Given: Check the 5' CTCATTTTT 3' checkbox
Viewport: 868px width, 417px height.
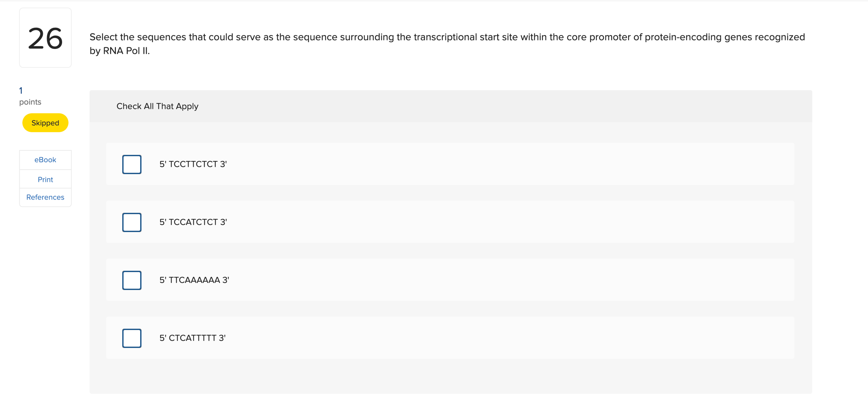Looking at the screenshot, I should [131, 338].
